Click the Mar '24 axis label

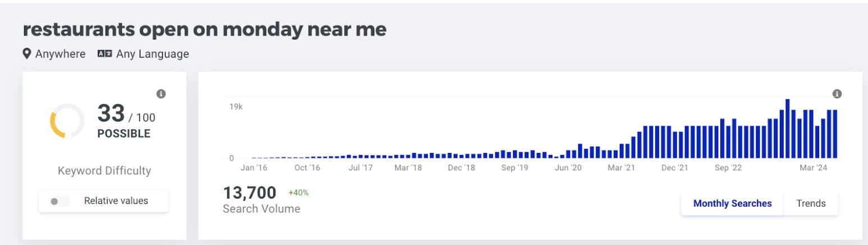(814, 168)
